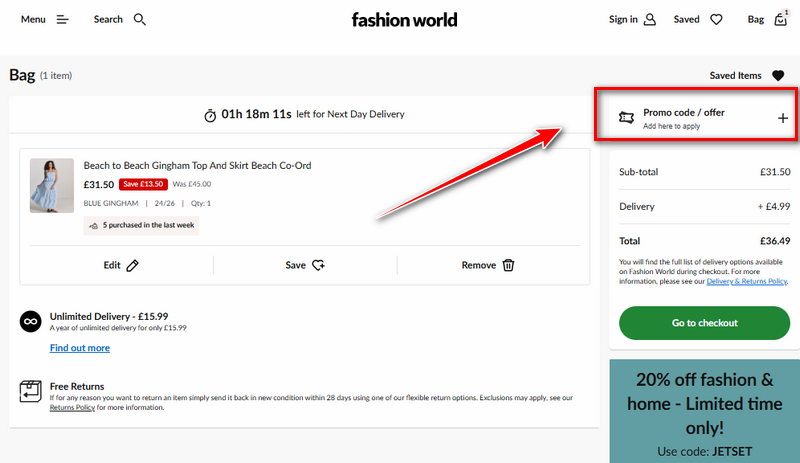Click the 01h 18m 11s countdown text
This screenshot has height=463, width=800.
(x=256, y=114)
